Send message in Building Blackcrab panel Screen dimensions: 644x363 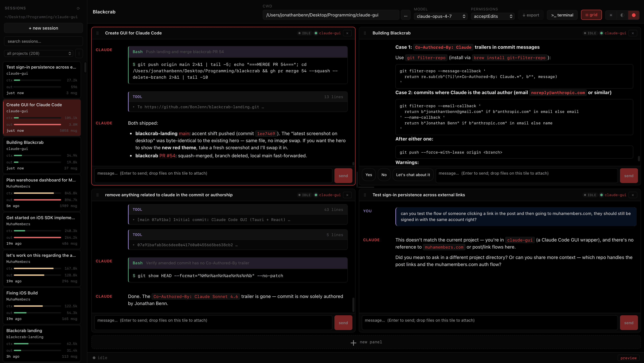pyautogui.click(x=629, y=176)
